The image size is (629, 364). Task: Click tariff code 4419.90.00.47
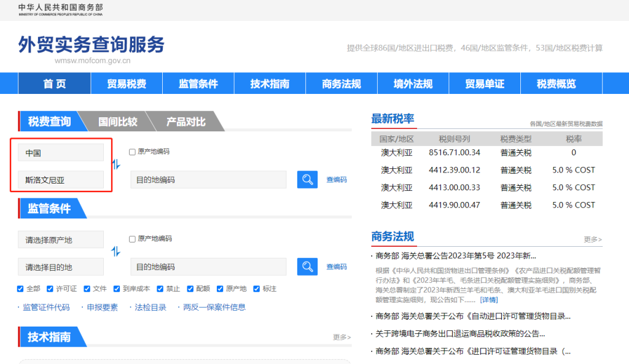coord(454,205)
